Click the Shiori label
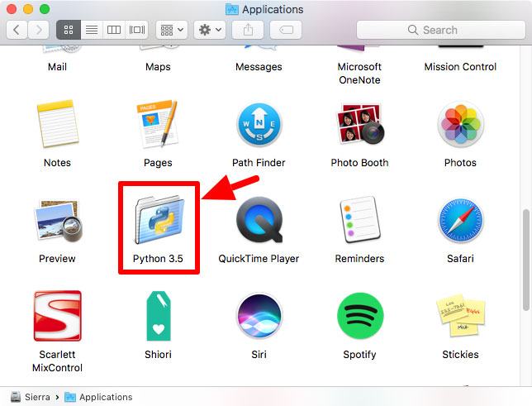Screen dimensions: 532x406 click(x=158, y=355)
